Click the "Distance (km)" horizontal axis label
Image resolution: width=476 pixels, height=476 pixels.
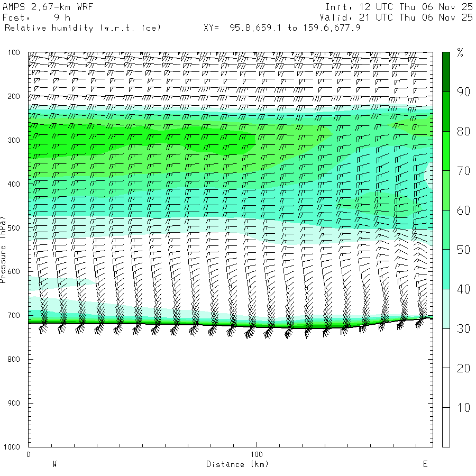(237, 464)
